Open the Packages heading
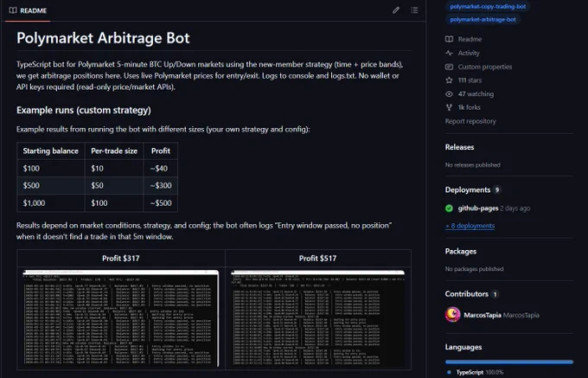 (461, 251)
